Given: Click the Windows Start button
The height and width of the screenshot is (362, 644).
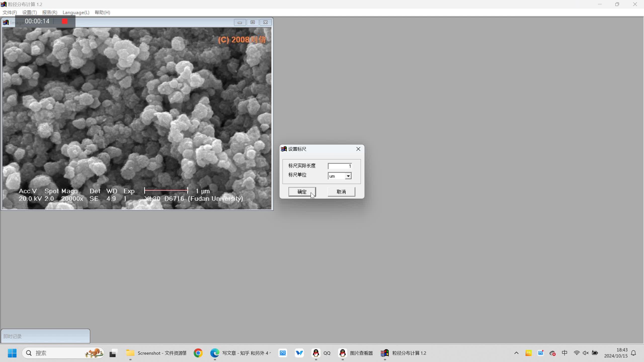Looking at the screenshot, I should 12,353.
